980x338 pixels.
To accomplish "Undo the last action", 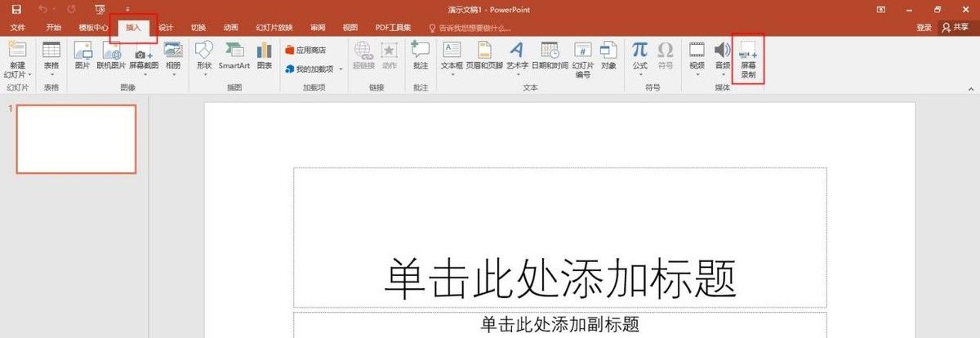I will 42,9.
